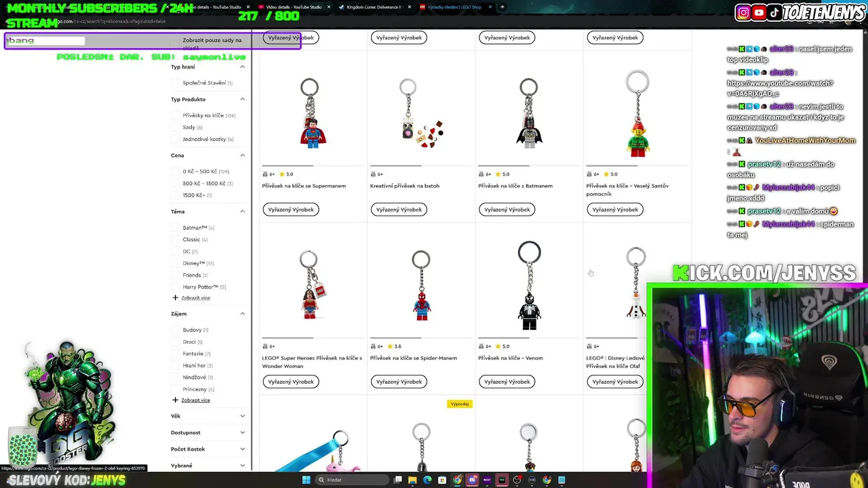This screenshot has height=488, width=868.
Task: Open Superman keychain product image
Action: click(x=313, y=113)
